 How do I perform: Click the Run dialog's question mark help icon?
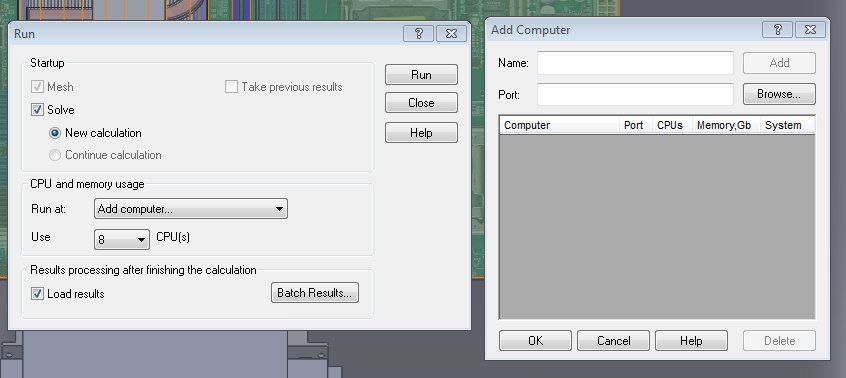point(418,33)
